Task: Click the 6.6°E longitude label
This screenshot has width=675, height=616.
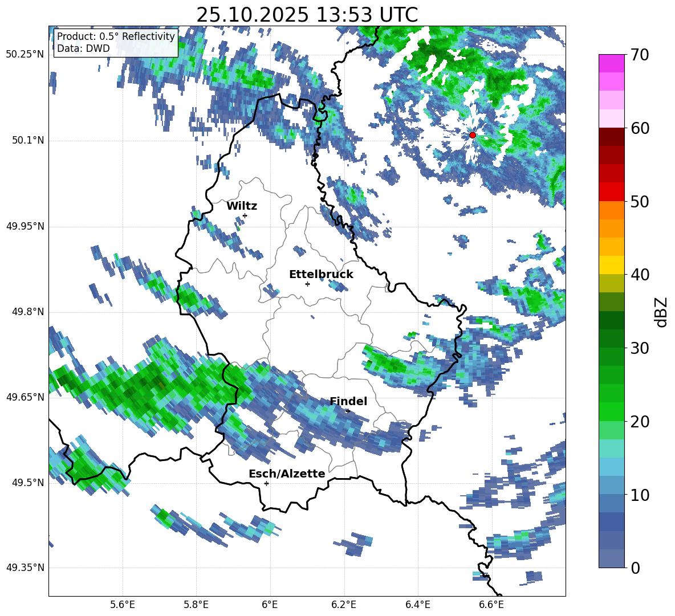Action: tap(491, 605)
